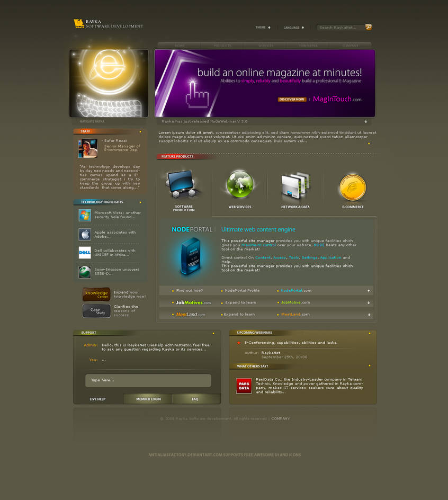Expand the NodeWebinar release news ticker arrow
The width and height of the screenshot is (448, 500).
pos(366,121)
